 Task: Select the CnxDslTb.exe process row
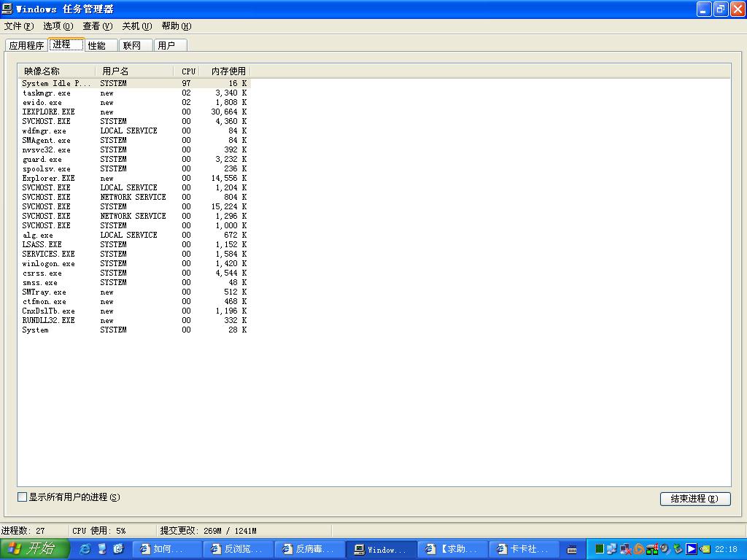(134, 311)
